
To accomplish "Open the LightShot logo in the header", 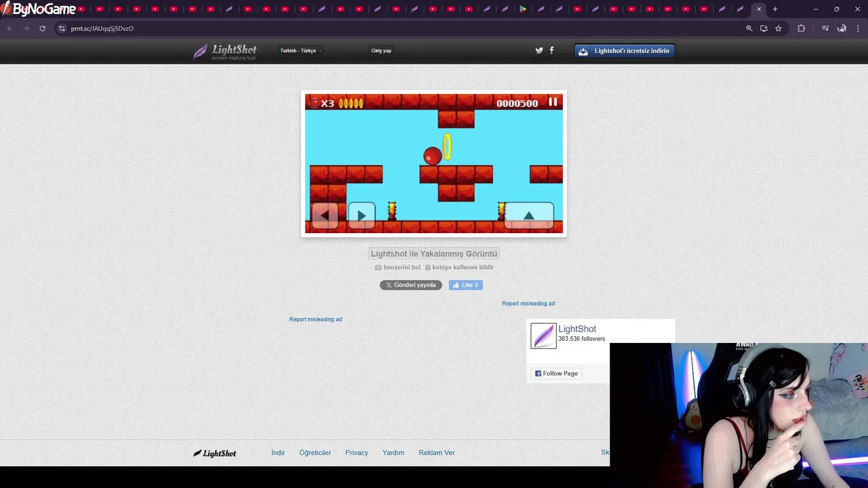I will click(x=225, y=52).
